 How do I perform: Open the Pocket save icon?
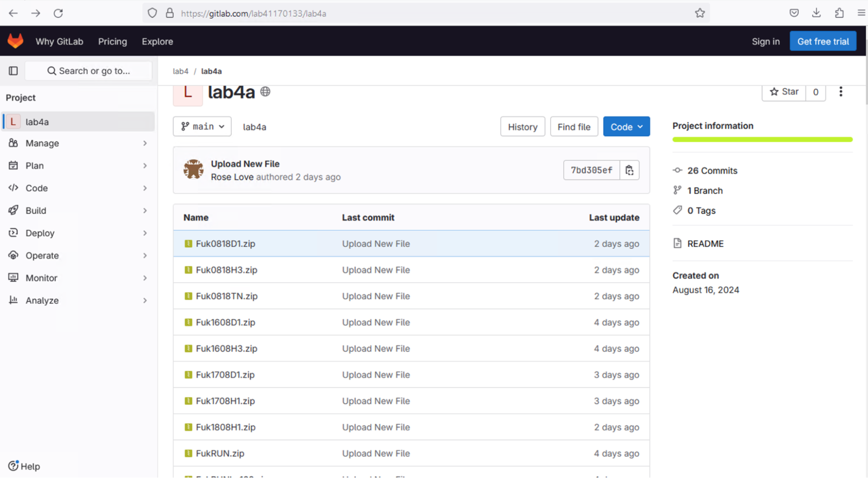(x=794, y=13)
